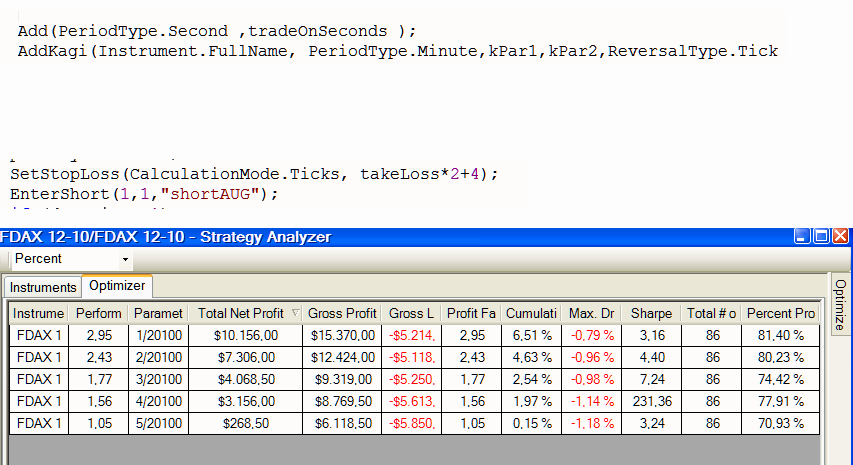Screen dimensions: 853x465
Task: Close the Strategy Analyzer window
Action: (x=840, y=236)
